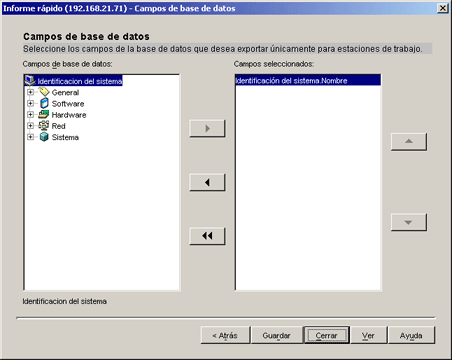Click the Ver button
Image resolution: width=452 pixels, height=360 pixels.
tap(368, 335)
